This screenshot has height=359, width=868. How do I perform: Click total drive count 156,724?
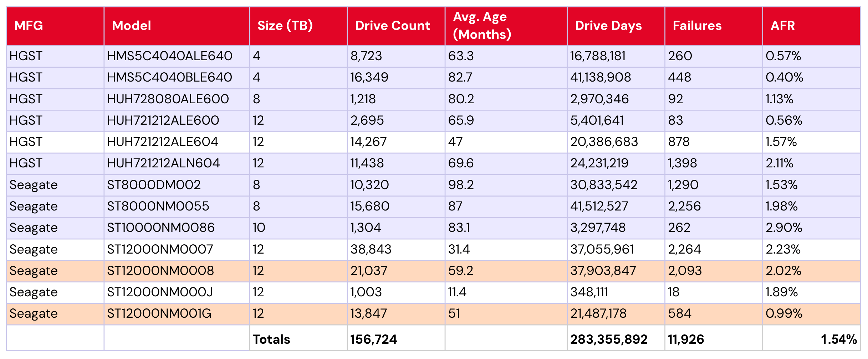tap(374, 339)
